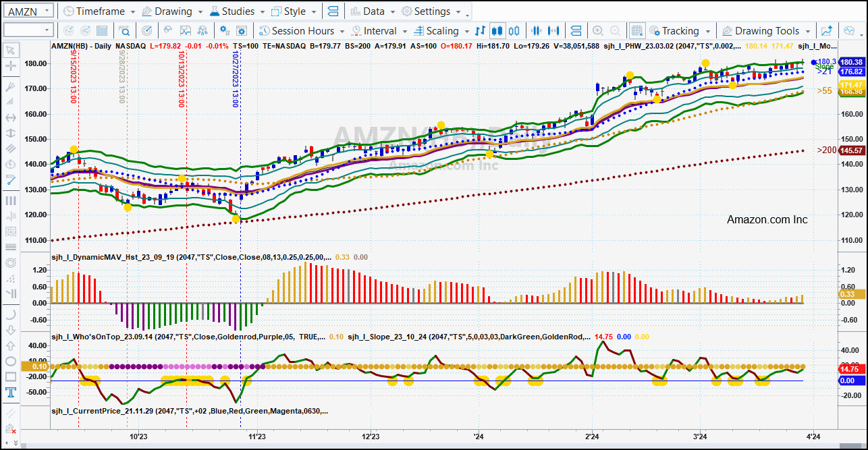Click the zoom in magnifier icon
The height and width of the screenshot is (450, 868).
point(597,30)
